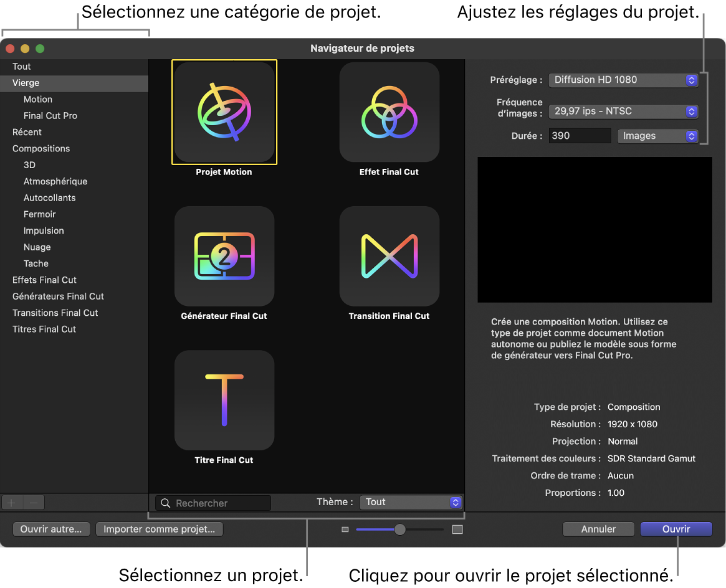Viewport: 726px width, 588px height.
Task: Expand the Thème popup menu
Action: 411,502
